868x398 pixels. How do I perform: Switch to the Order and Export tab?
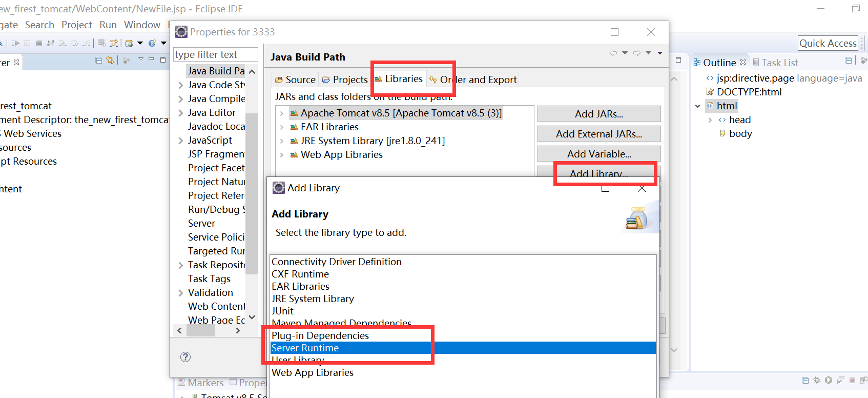click(x=473, y=79)
